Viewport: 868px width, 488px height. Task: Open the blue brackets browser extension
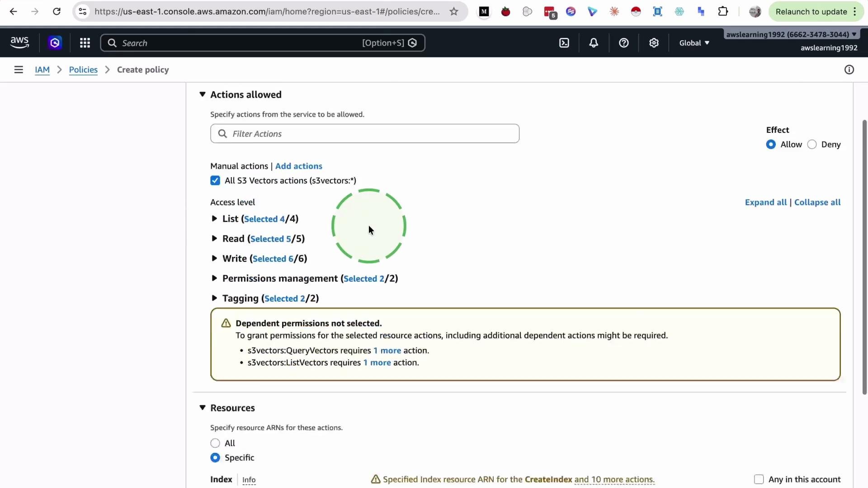point(657,12)
